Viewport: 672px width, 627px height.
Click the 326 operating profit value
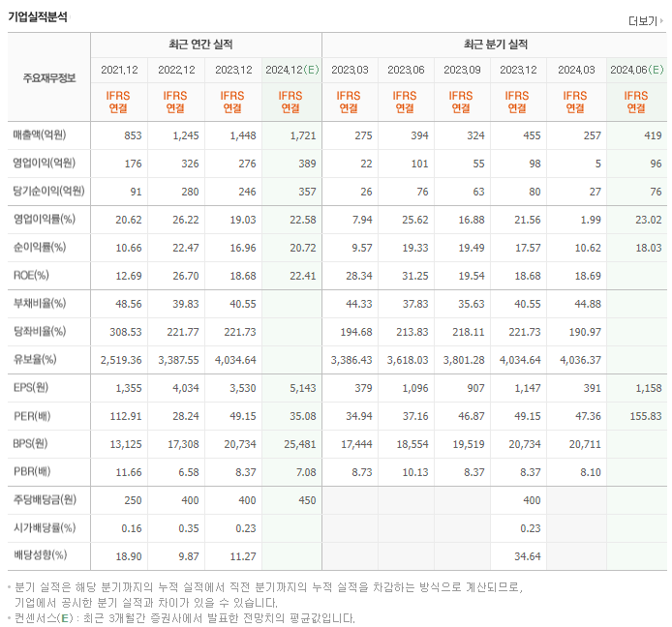pos(190,164)
